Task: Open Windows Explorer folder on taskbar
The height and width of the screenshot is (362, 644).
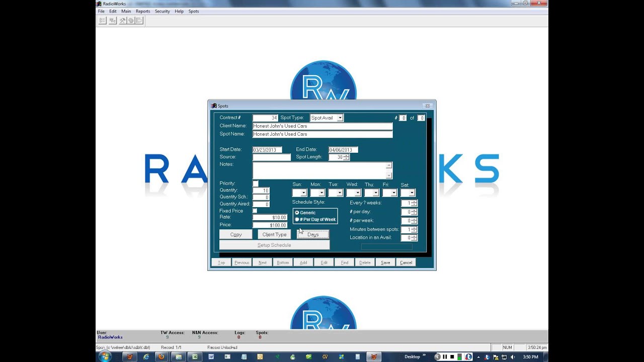Action: pos(178,356)
